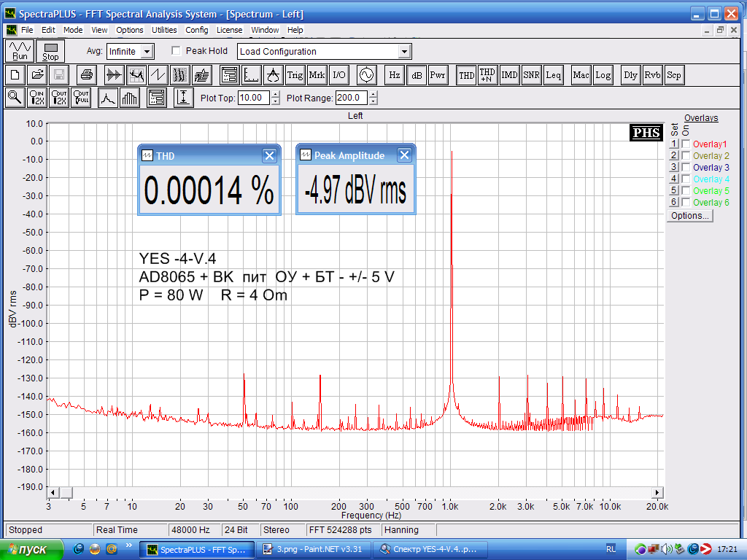747x560 pixels.
Task: Open the Config menu
Action: pos(196,30)
